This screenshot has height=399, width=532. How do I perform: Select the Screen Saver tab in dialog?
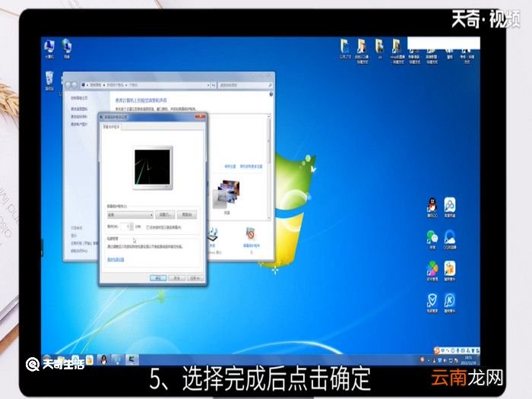click(x=111, y=127)
